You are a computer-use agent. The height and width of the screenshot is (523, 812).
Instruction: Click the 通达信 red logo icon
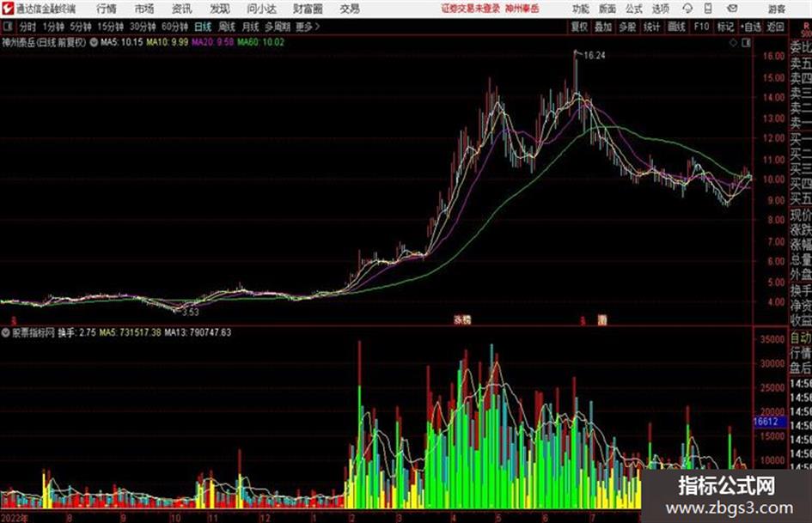(8, 9)
